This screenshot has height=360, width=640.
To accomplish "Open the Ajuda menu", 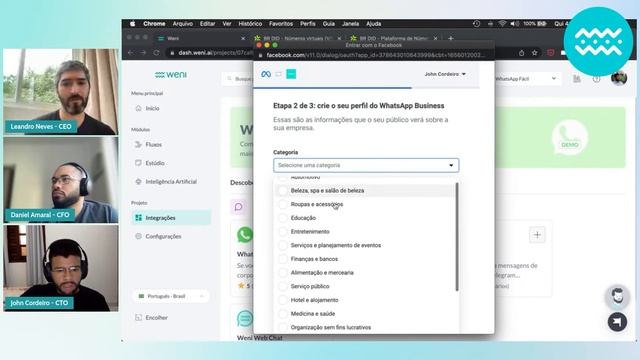I will point(373,24).
